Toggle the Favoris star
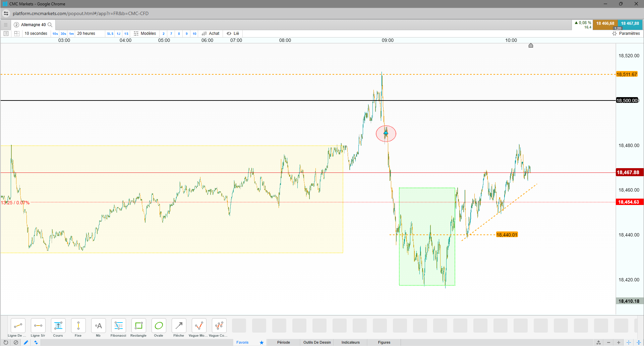 click(x=261, y=342)
